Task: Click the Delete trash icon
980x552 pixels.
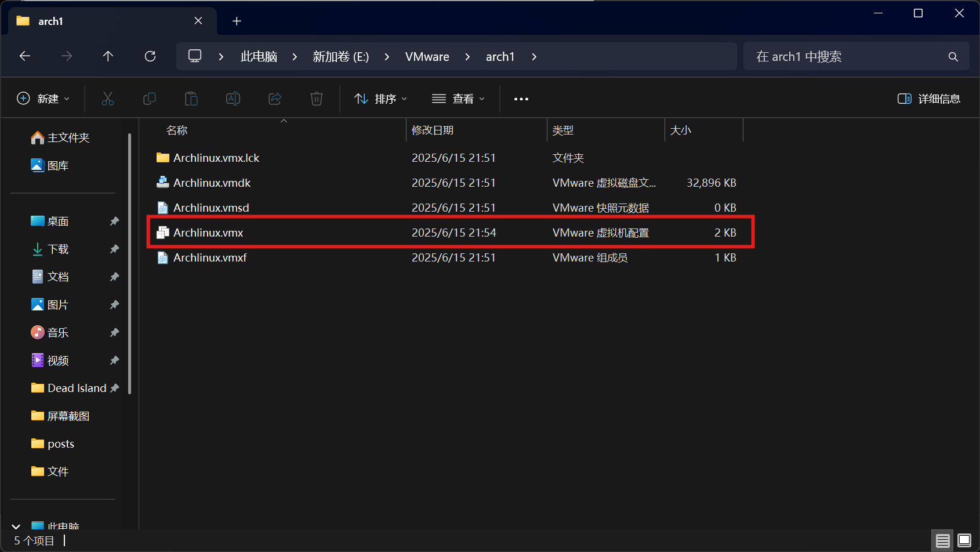Action: pos(317,99)
